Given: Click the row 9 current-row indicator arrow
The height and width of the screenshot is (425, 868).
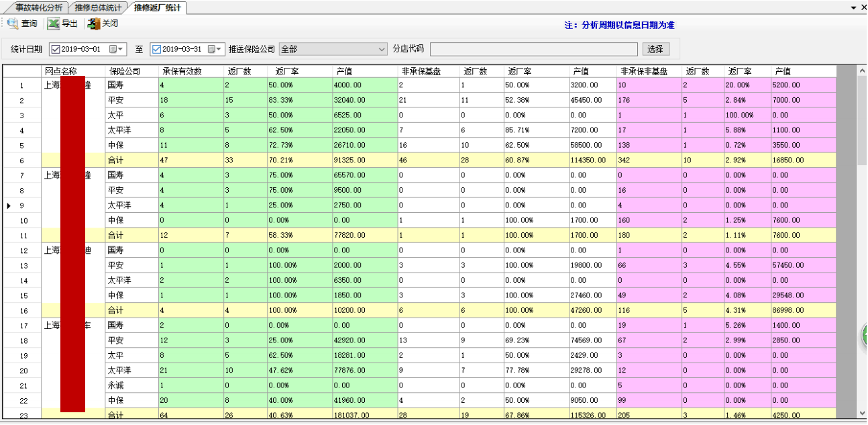Looking at the screenshot, I should point(9,205).
